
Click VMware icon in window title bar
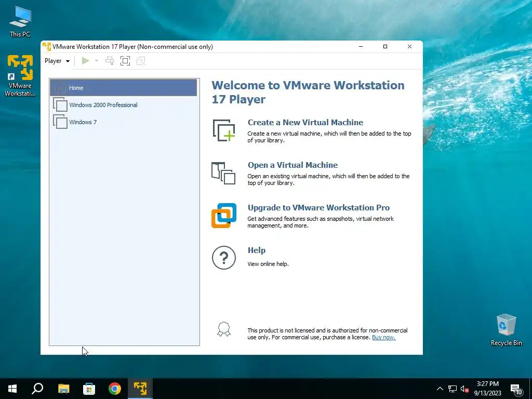(46, 46)
